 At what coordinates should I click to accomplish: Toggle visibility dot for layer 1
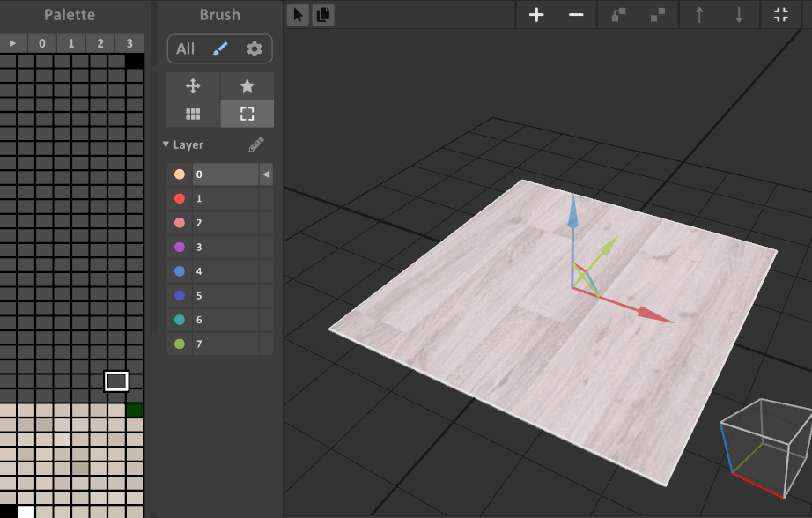(180, 199)
